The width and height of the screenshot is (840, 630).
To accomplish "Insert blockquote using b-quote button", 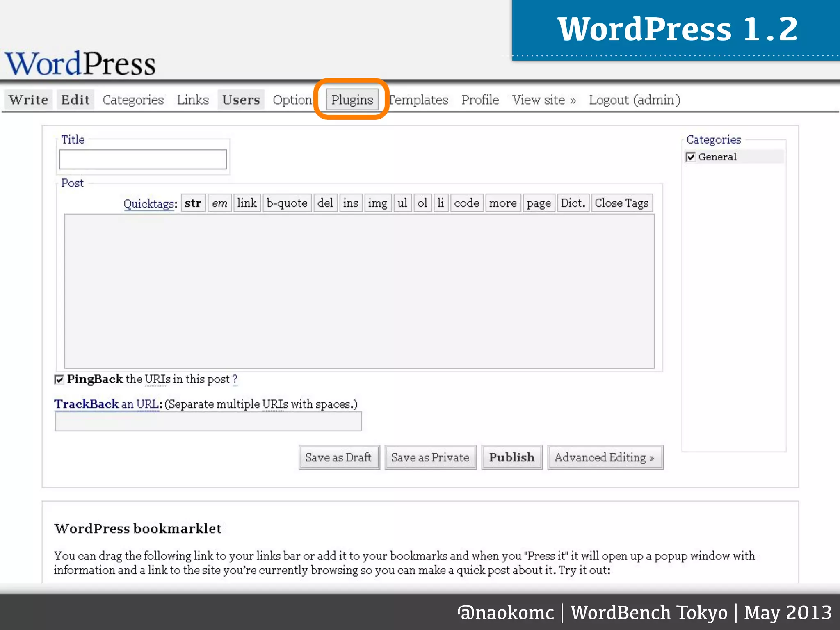I will click(287, 203).
